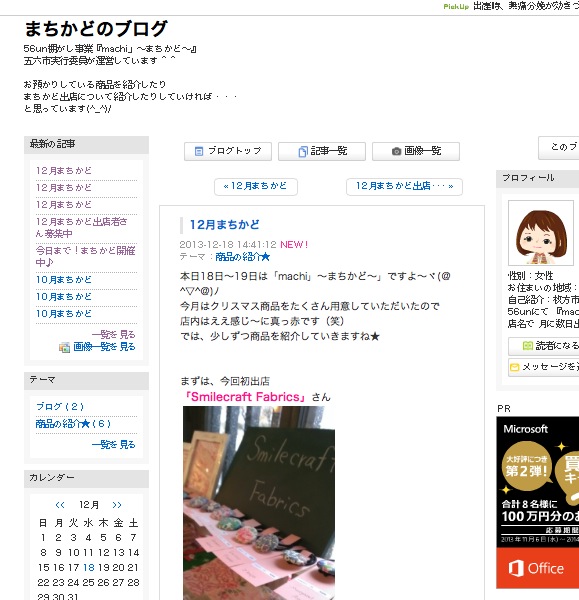
Task: Open 12月まちかど出店者さん募集中 in recent posts
Action: coord(81,228)
